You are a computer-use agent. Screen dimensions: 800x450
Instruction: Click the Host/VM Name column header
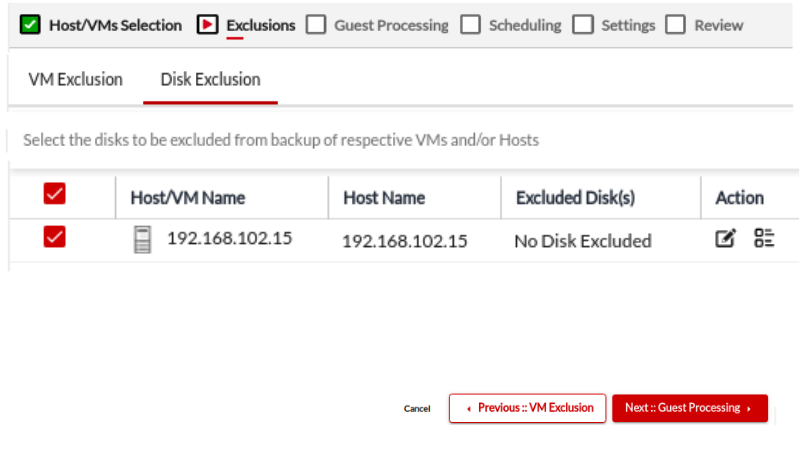pyautogui.click(x=188, y=198)
